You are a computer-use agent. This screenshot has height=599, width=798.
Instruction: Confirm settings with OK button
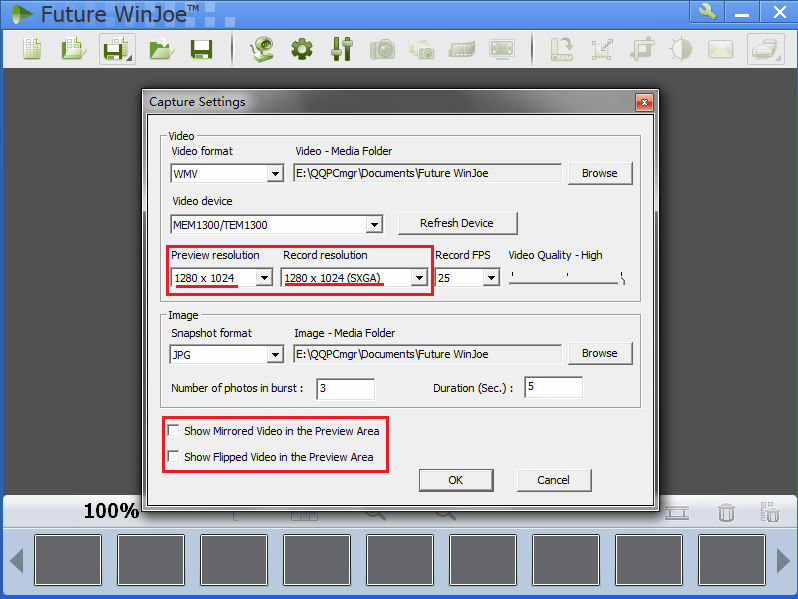(456, 480)
